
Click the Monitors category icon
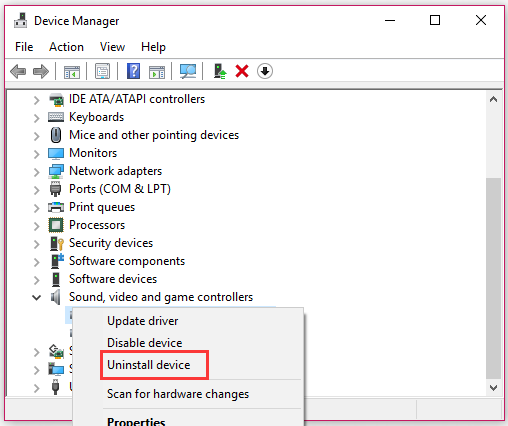56,153
